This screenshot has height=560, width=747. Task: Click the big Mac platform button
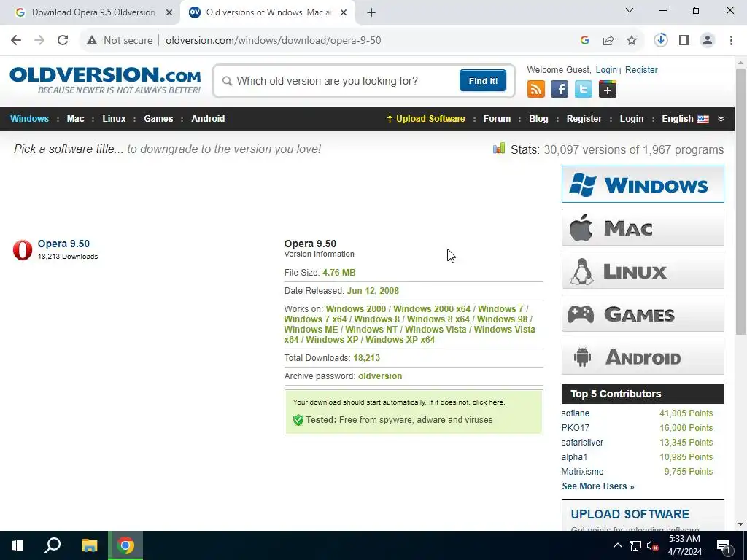pyautogui.click(x=643, y=227)
